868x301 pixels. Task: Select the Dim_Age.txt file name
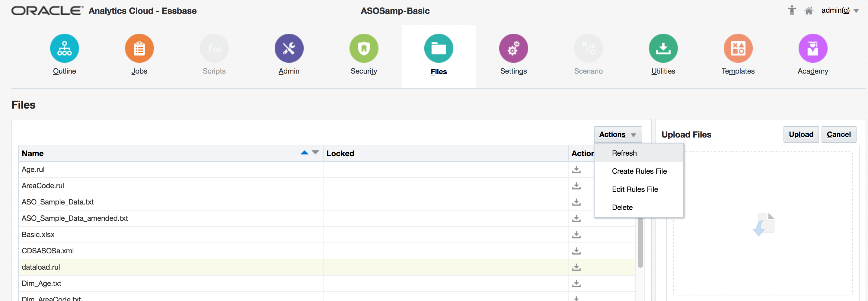point(41,284)
